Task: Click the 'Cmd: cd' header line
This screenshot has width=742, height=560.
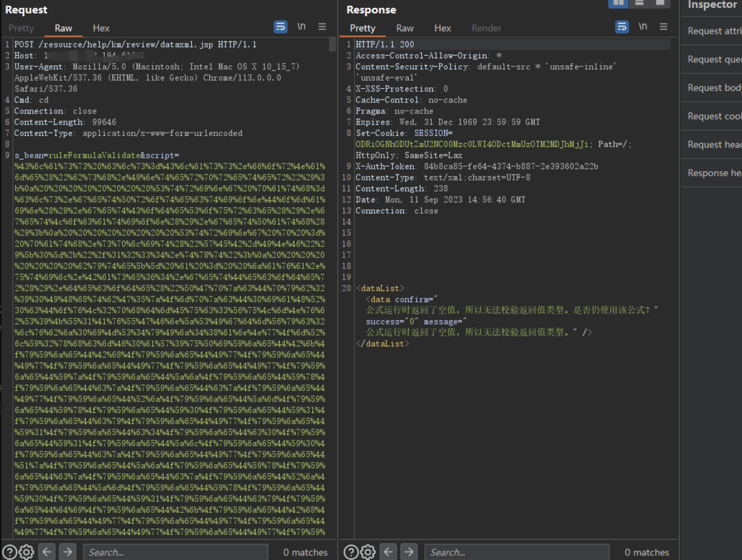Action: 32,100
